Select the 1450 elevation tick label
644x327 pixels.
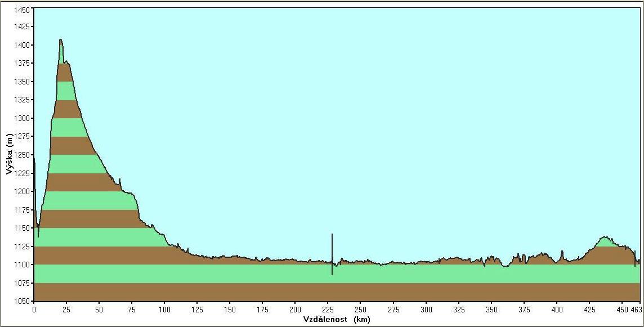[21, 10]
